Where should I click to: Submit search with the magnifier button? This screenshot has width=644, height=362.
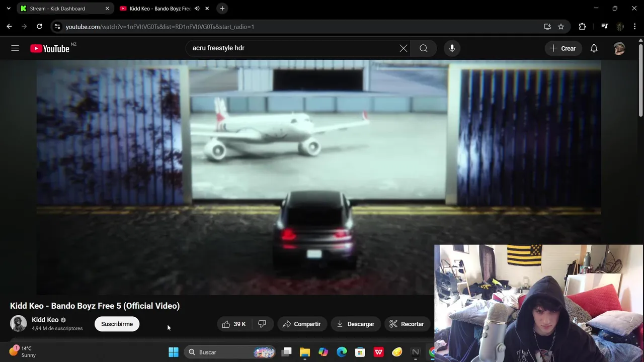[x=424, y=48]
